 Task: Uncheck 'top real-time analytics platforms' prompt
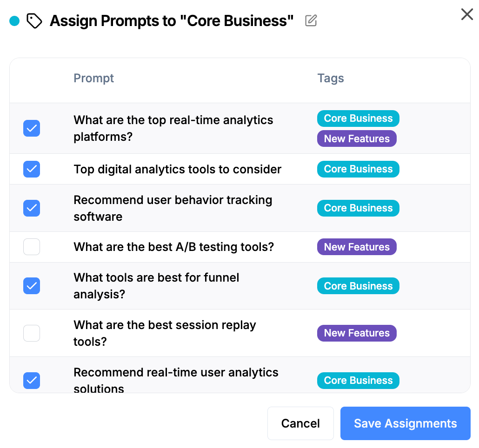click(32, 128)
